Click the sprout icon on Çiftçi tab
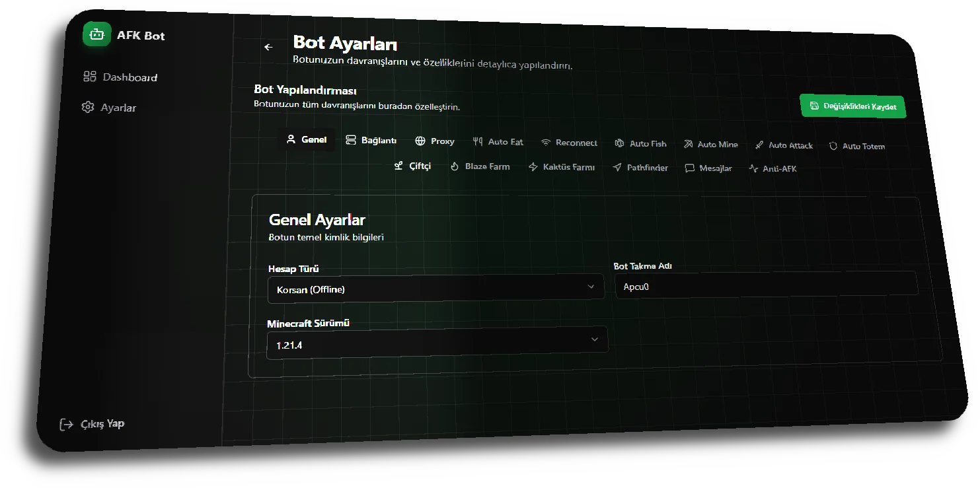Image resolution: width=980 pixels, height=488 pixels. click(x=398, y=166)
